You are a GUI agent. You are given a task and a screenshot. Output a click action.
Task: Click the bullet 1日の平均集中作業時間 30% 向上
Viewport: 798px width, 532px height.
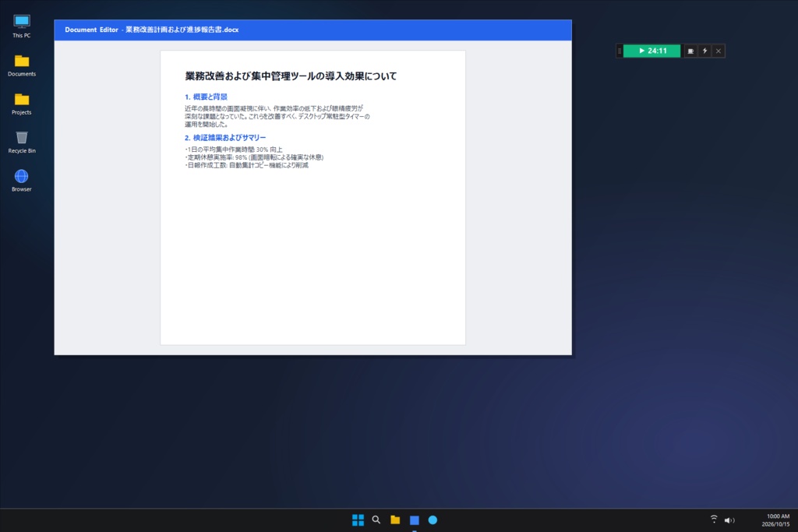coord(234,150)
